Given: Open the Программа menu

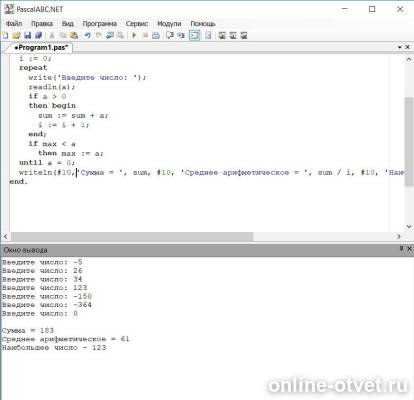Looking at the screenshot, I should (x=100, y=24).
